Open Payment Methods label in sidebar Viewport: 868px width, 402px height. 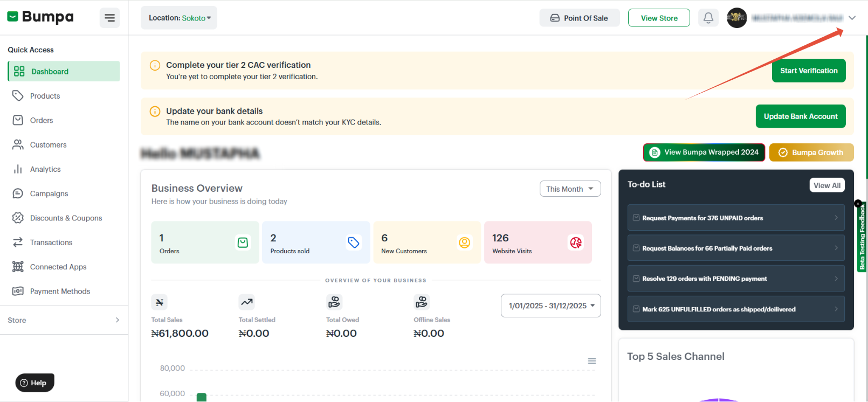(60, 292)
